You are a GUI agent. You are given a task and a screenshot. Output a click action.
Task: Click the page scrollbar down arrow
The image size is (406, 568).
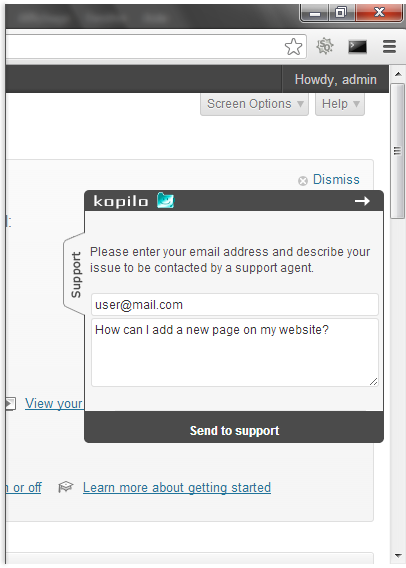(x=398, y=555)
